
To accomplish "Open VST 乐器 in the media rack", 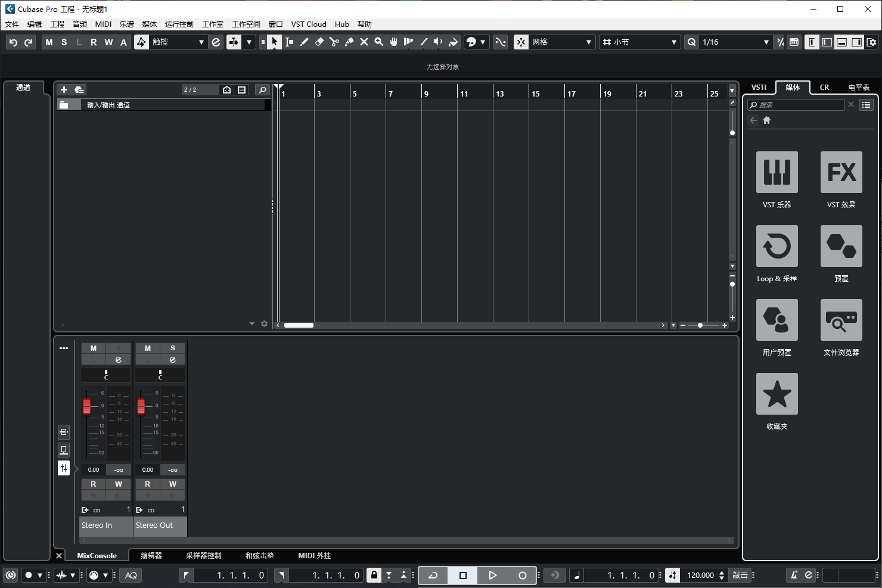I will pos(777,172).
